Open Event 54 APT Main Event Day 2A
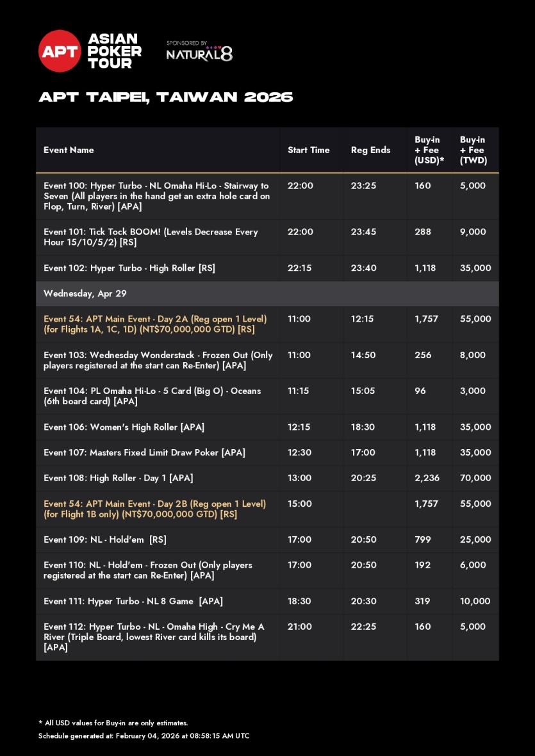Viewport: 535px width, 756px height. [155, 324]
